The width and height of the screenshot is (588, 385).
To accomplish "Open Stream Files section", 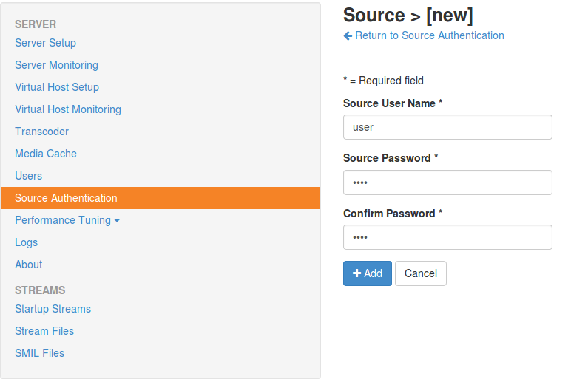I will point(44,331).
